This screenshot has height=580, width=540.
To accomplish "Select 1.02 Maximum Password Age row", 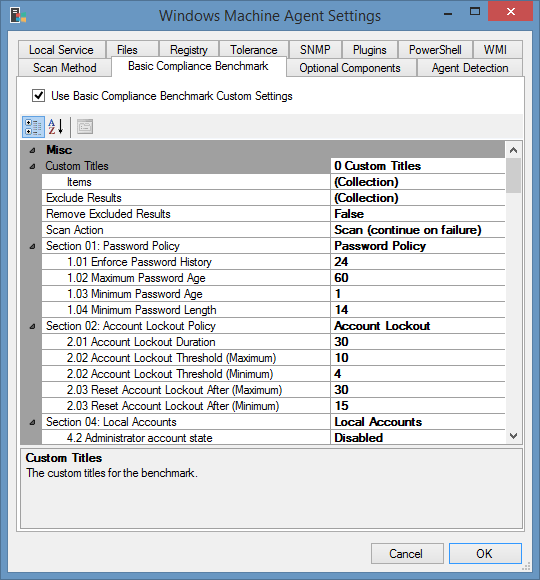I will click(x=273, y=278).
